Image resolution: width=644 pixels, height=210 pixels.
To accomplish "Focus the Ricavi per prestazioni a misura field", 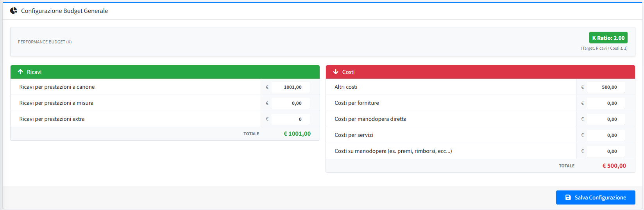I will 291,103.
